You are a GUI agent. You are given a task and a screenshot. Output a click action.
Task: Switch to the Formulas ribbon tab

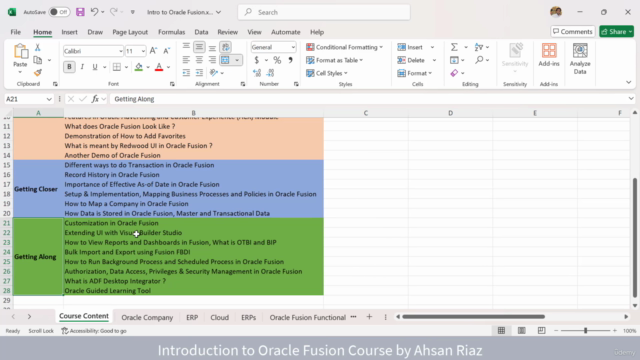(171, 32)
